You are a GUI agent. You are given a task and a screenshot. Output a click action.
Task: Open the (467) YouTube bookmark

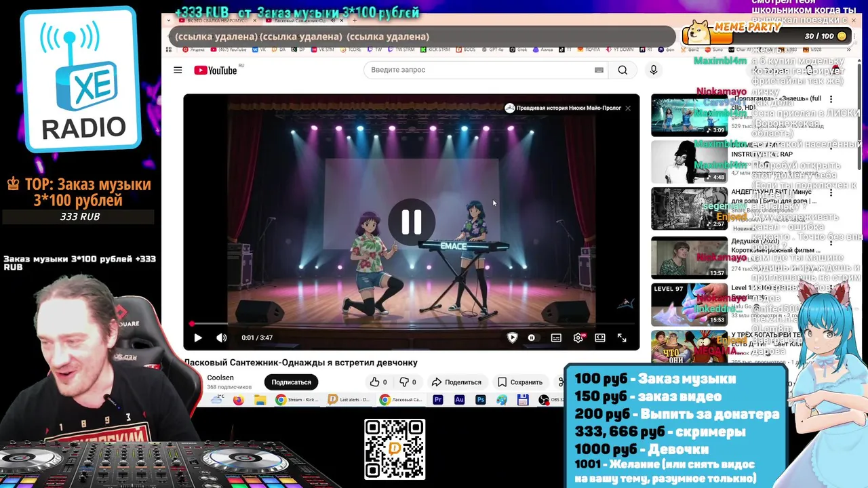pos(229,49)
